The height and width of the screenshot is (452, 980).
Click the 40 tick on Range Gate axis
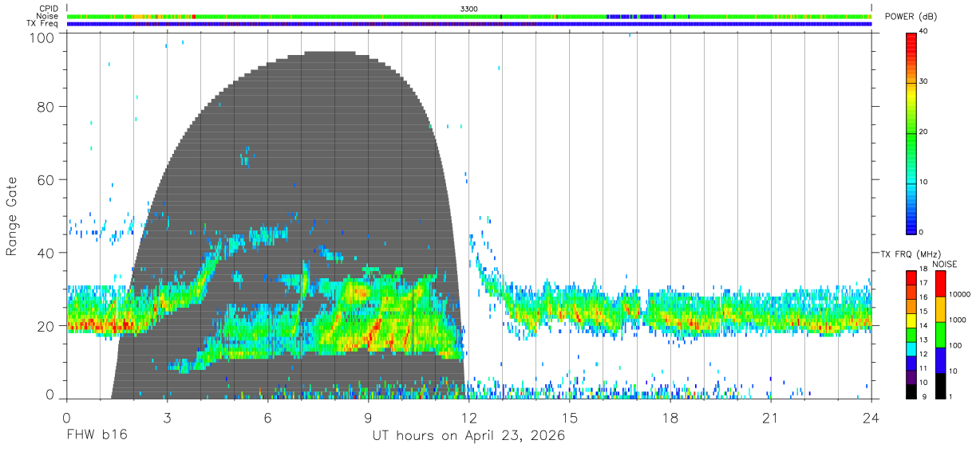coord(45,253)
